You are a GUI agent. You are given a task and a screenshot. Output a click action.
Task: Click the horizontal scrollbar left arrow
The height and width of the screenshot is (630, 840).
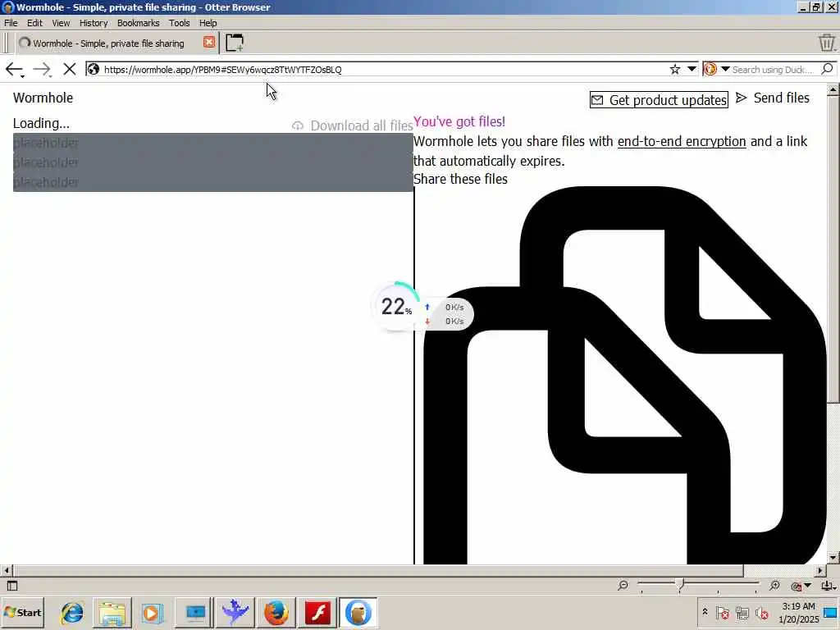pyautogui.click(x=7, y=571)
